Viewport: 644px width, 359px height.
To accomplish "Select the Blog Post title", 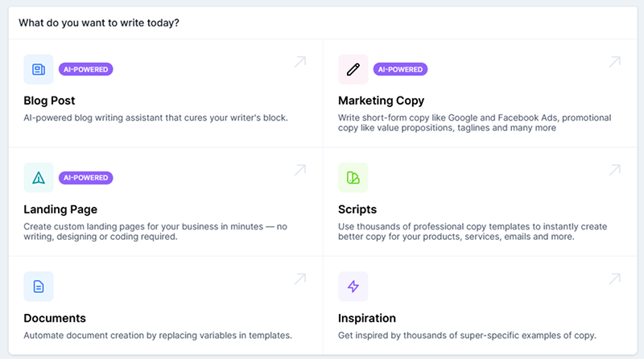I will click(49, 101).
